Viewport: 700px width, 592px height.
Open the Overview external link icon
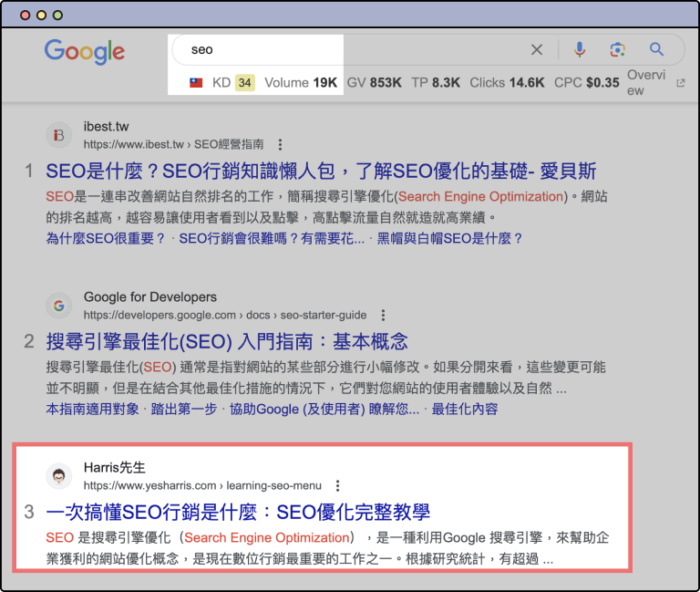point(680,83)
